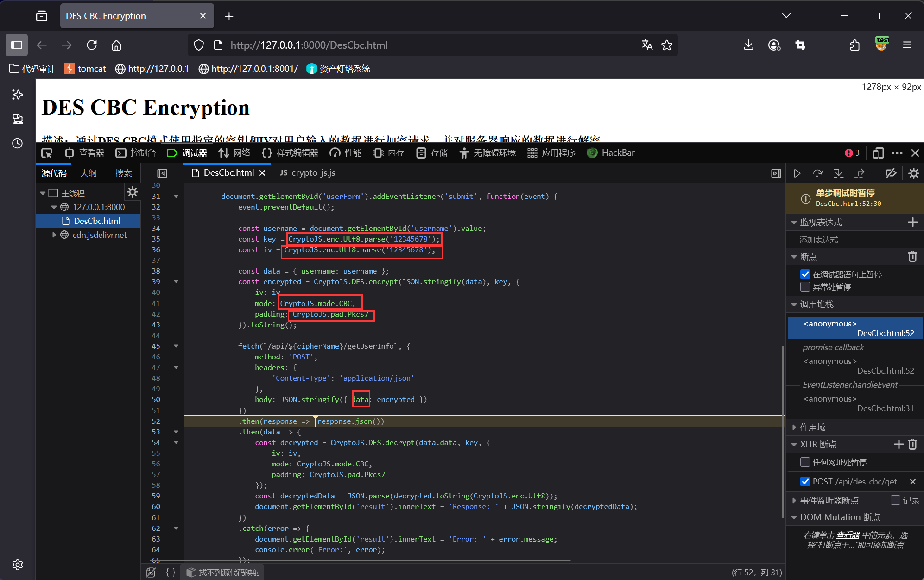Enable pause on exceptions checkbox

(805, 287)
